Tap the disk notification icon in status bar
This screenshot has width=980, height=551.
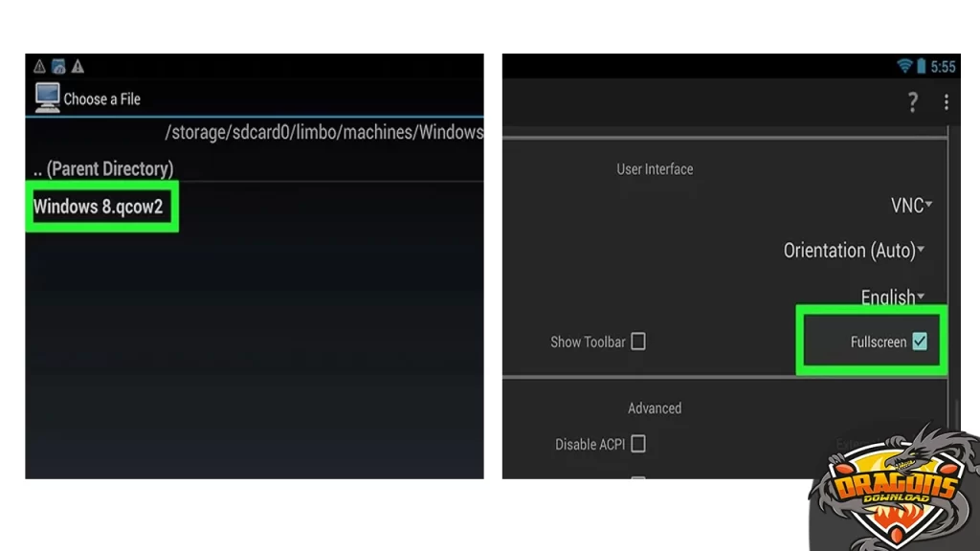58,66
